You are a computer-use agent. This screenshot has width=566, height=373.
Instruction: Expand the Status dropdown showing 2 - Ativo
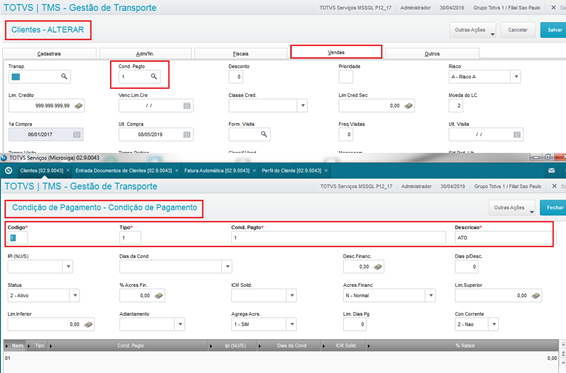tap(75, 296)
